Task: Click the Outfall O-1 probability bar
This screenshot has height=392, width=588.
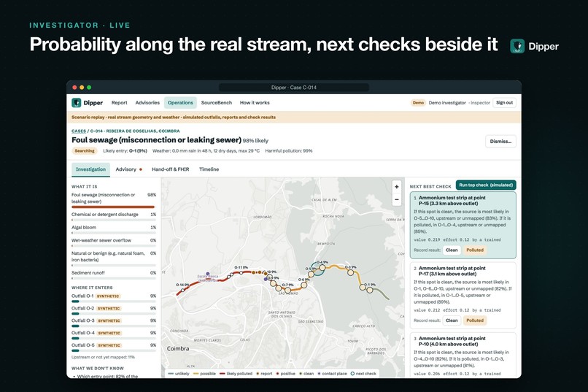Action: click(x=114, y=301)
